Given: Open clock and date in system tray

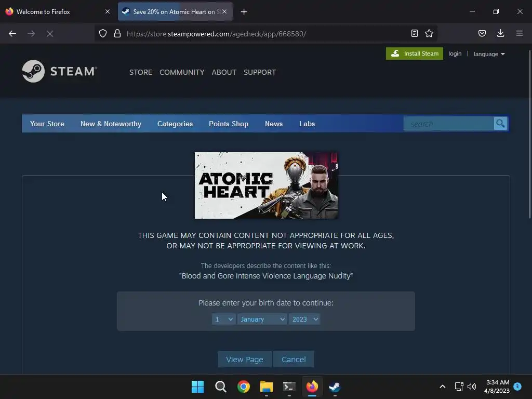Looking at the screenshot, I should pos(497,387).
